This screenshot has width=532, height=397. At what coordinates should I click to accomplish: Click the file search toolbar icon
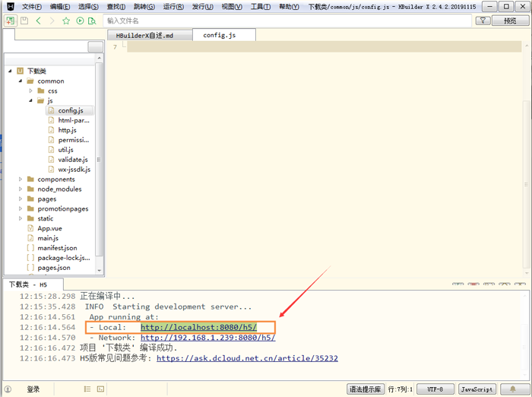[x=92, y=21]
